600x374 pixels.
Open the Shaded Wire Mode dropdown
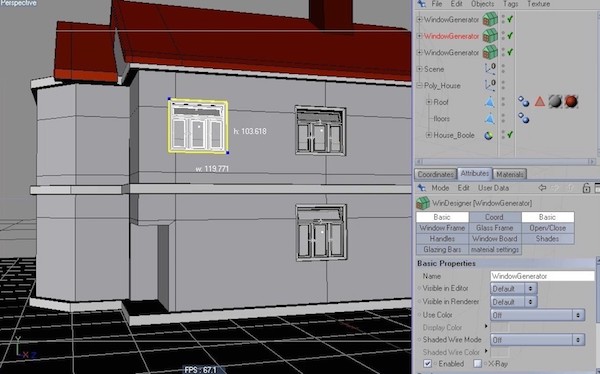click(537, 340)
